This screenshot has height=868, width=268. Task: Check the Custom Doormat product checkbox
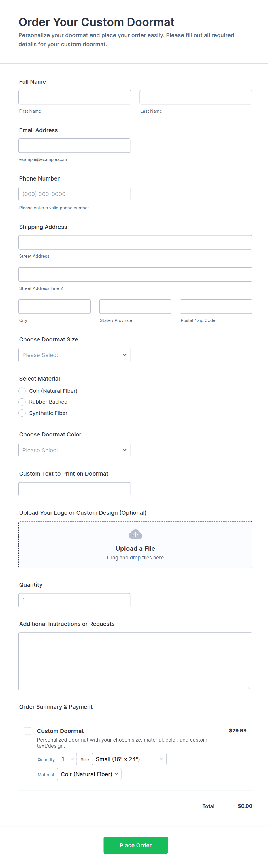pyautogui.click(x=28, y=730)
